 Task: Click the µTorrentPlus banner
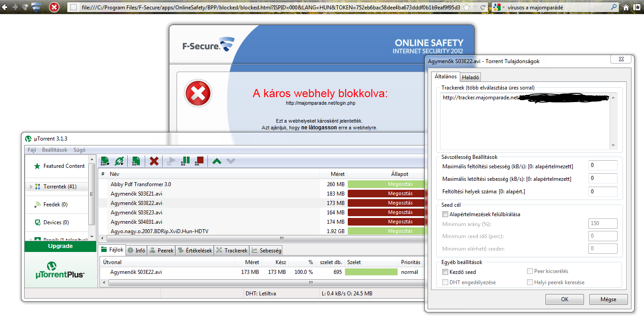click(60, 269)
